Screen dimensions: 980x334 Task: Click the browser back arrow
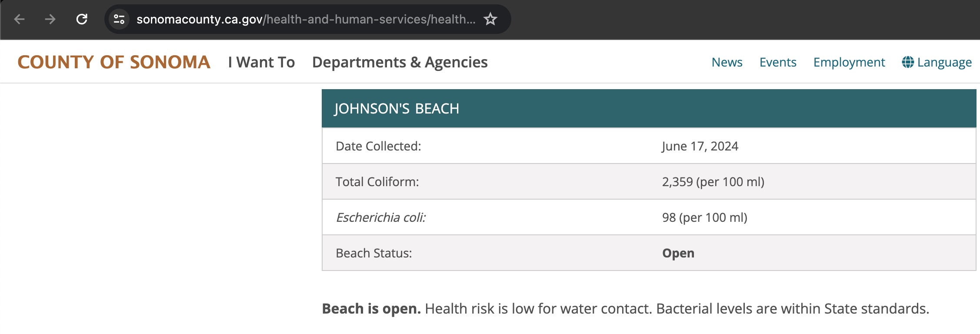[x=19, y=19]
